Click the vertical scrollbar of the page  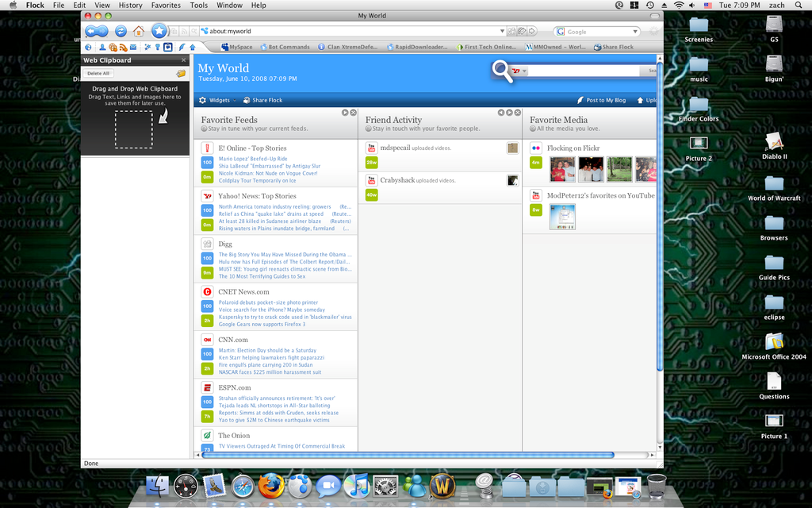tap(660, 215)
